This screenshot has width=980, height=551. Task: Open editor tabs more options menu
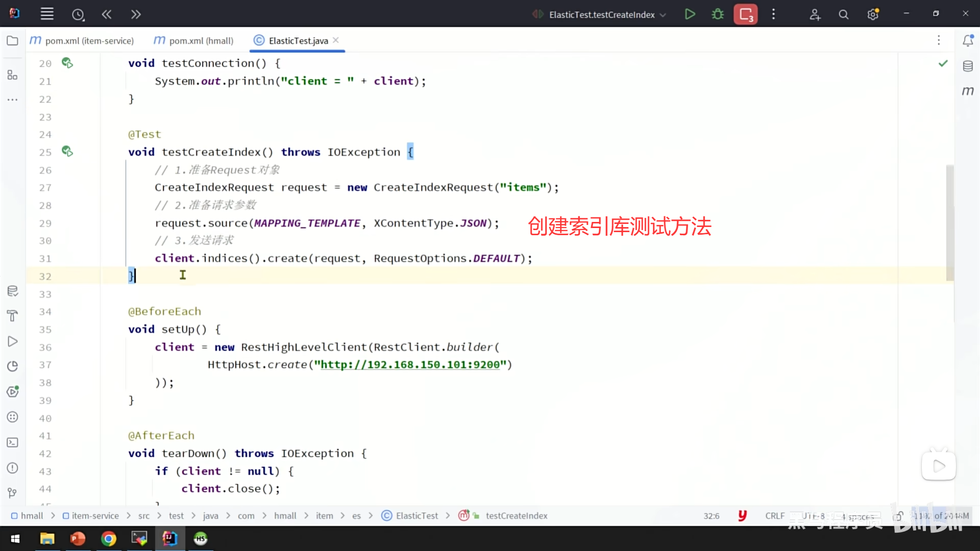click(x=939, y=40)
